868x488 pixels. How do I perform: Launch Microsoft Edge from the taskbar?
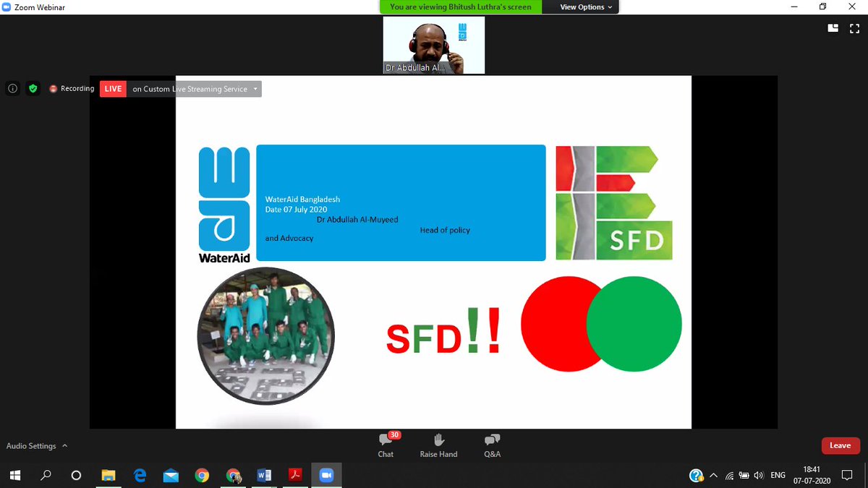pos(140,475)
